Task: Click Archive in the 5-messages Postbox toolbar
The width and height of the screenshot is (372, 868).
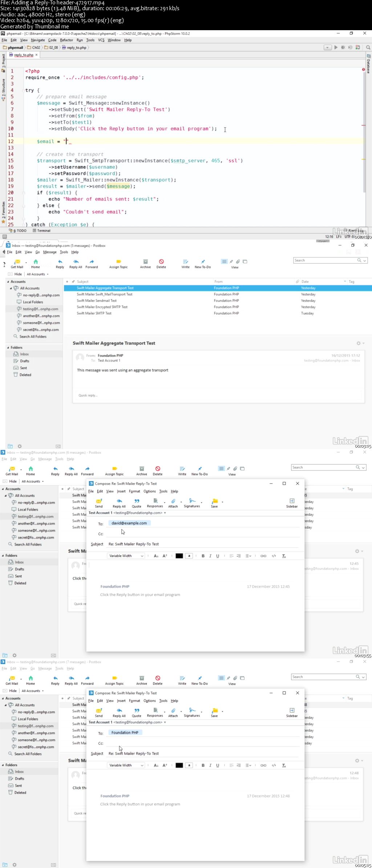Action: click(x=145, y=264)
